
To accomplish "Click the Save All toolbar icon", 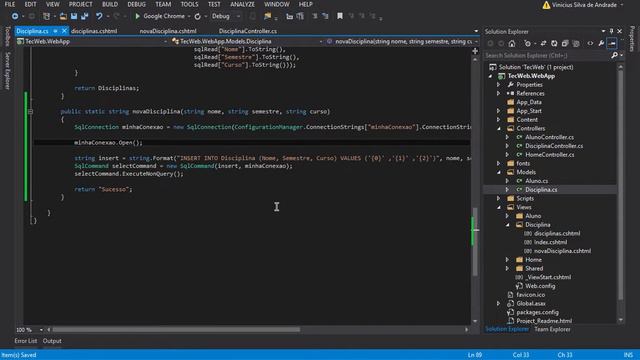I will (x=85, y=16).
